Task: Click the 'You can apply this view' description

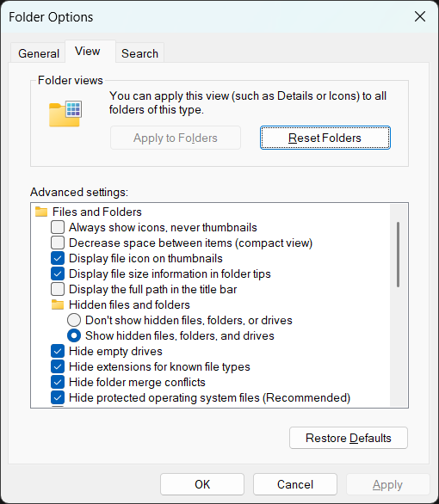Action: click(248, 102)
